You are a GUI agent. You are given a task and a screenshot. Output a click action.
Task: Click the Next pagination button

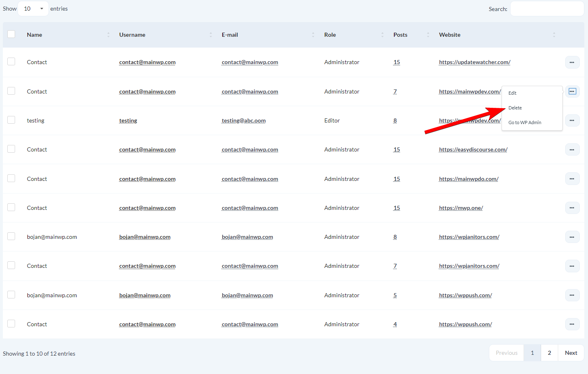click(570, 352)
